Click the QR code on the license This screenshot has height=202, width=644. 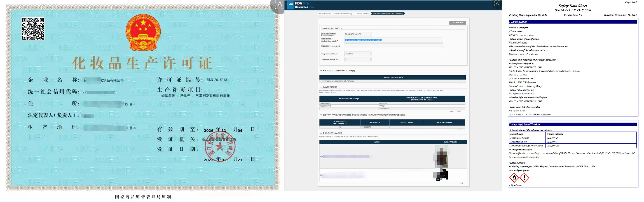tap(33, 29)
